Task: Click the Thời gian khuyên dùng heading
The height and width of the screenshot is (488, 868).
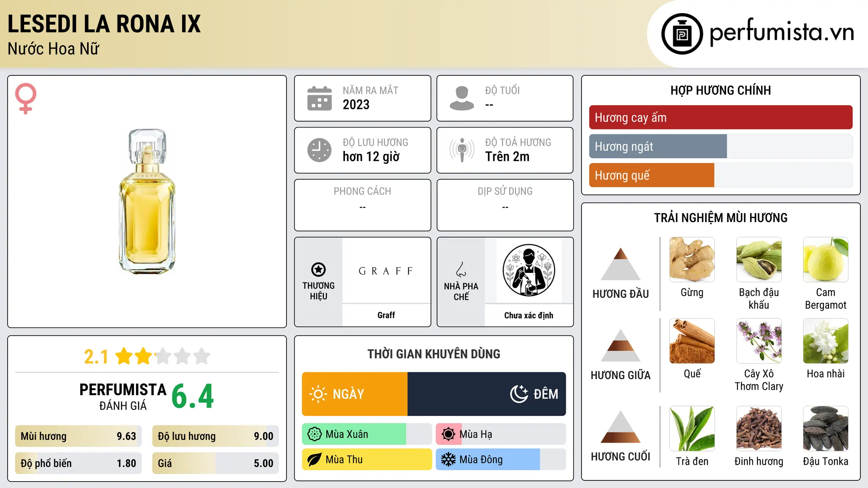Action: [x=434, y=354]
